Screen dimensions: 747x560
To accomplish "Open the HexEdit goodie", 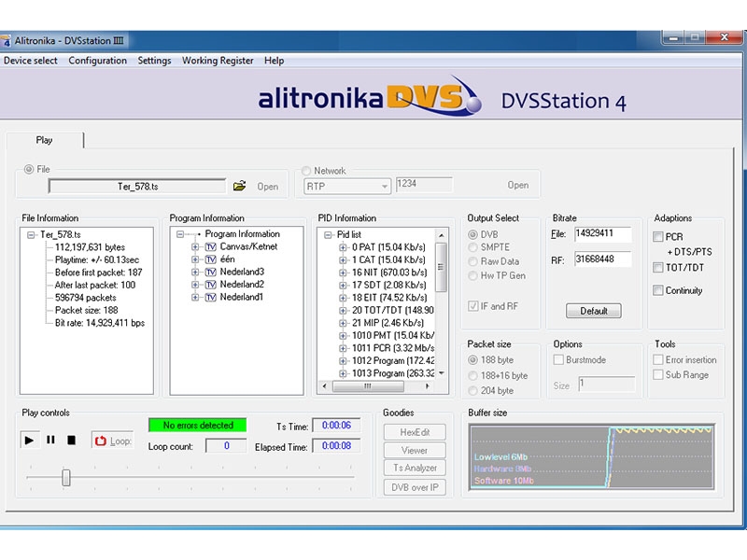I will click(x=415, y=432).
